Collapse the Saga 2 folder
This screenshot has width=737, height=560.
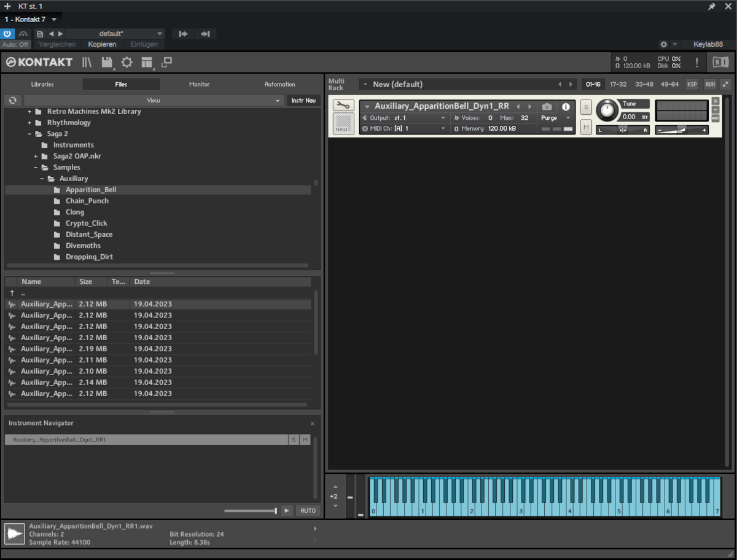pos(29,134)
